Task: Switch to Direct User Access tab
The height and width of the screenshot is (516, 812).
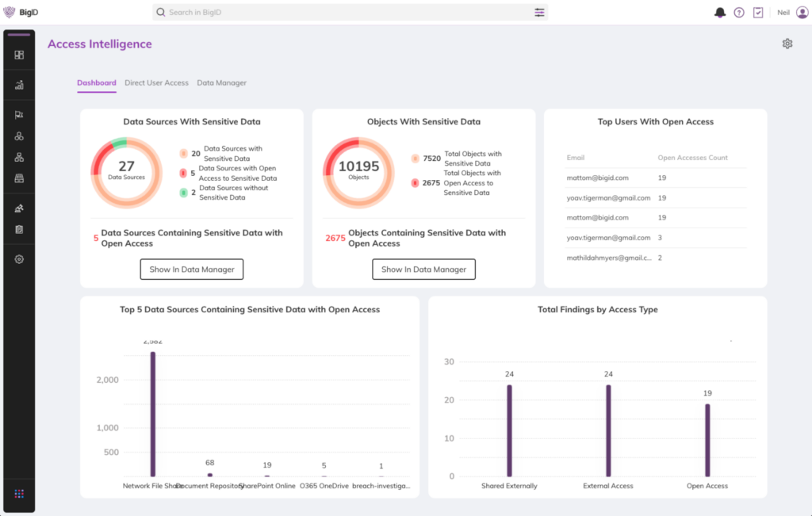Action: pyautogui.click(x=156, y=82)
